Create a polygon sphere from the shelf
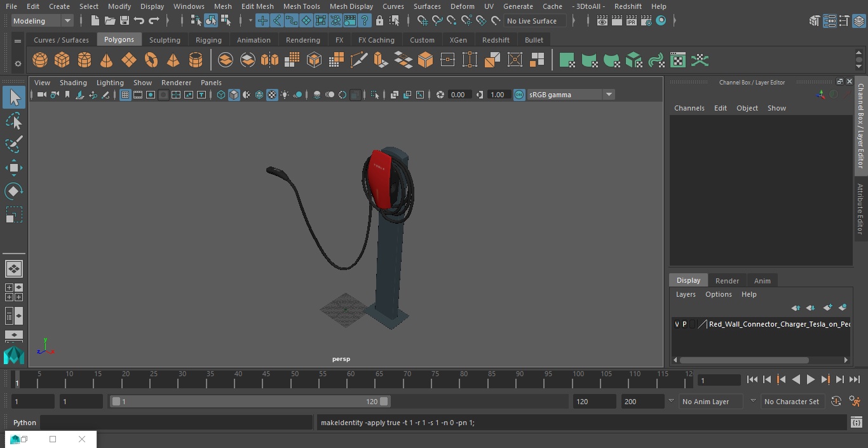 tap(40, 60)
